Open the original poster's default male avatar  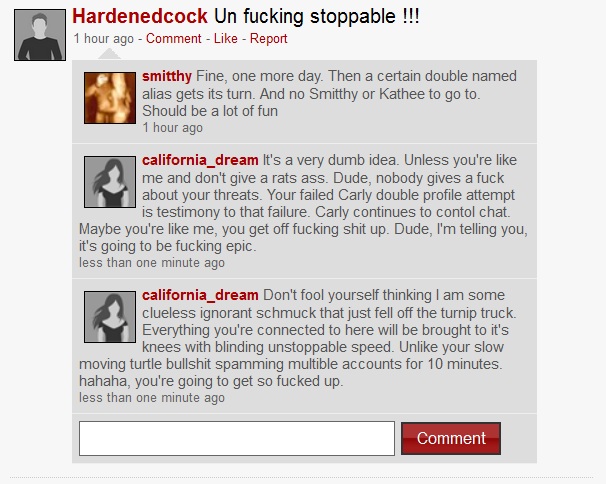(40, 35)
